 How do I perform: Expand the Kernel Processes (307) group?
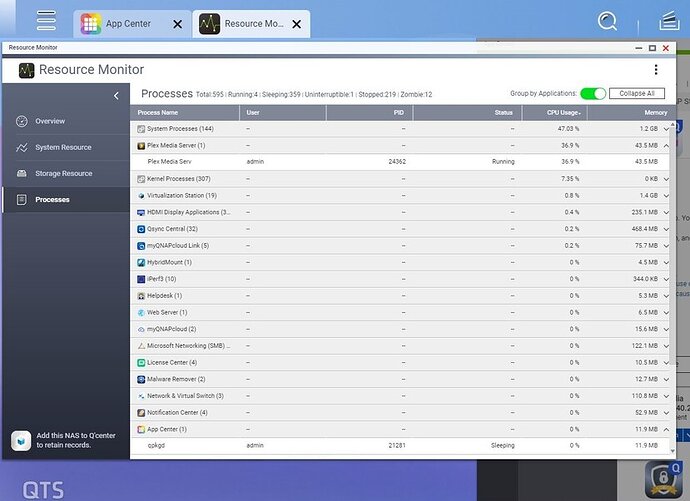pos(666,179)
